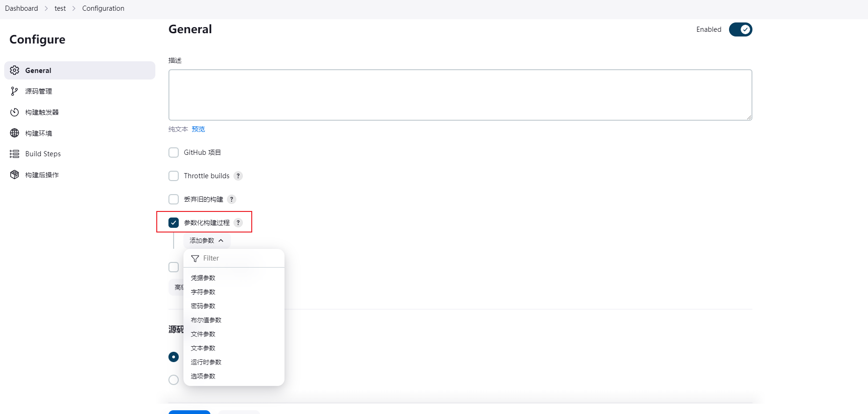Click the 构建环境 globe icon

pos(15,133)
